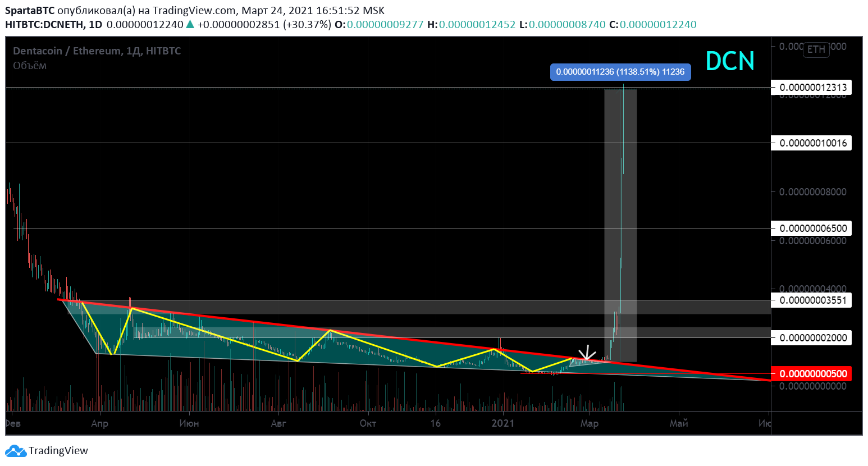Click the Май date on time axis
The width and height of the screenshot is (868, 466).
coord(679,423)
